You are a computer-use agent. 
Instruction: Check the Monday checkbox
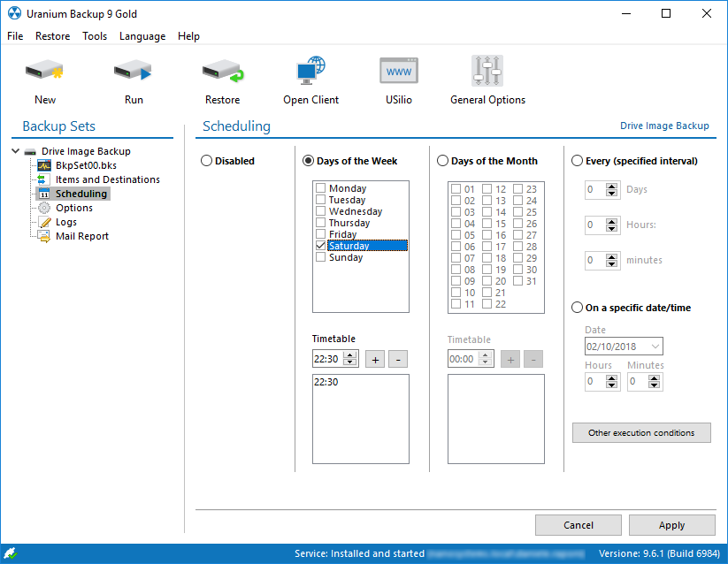(321, 188)
